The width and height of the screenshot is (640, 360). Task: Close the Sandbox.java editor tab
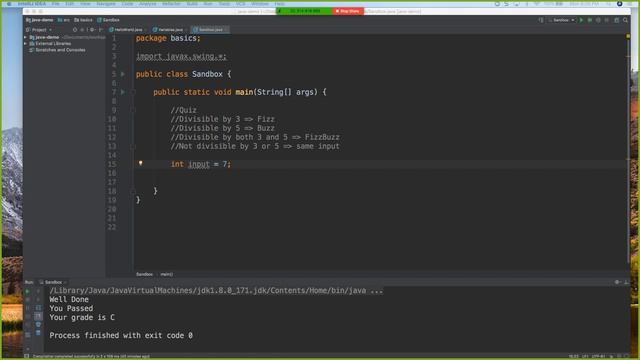coord(226,30)
